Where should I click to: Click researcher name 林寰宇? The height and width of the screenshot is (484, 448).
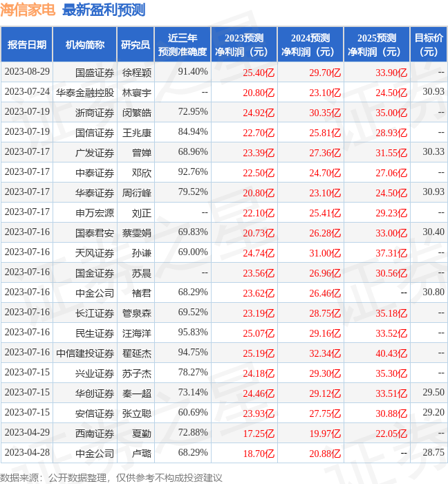coord(137,93)
